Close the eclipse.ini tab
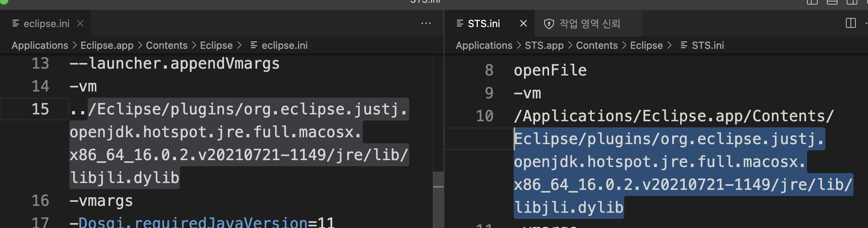The width and height of the screenshot is (868, 228). [80, 24]
